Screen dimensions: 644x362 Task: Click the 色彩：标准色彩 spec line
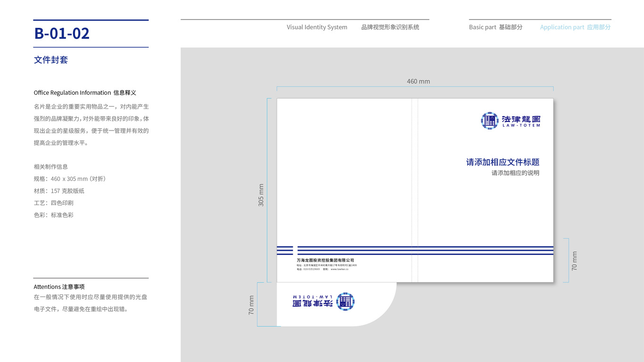[x=54, y=215]
